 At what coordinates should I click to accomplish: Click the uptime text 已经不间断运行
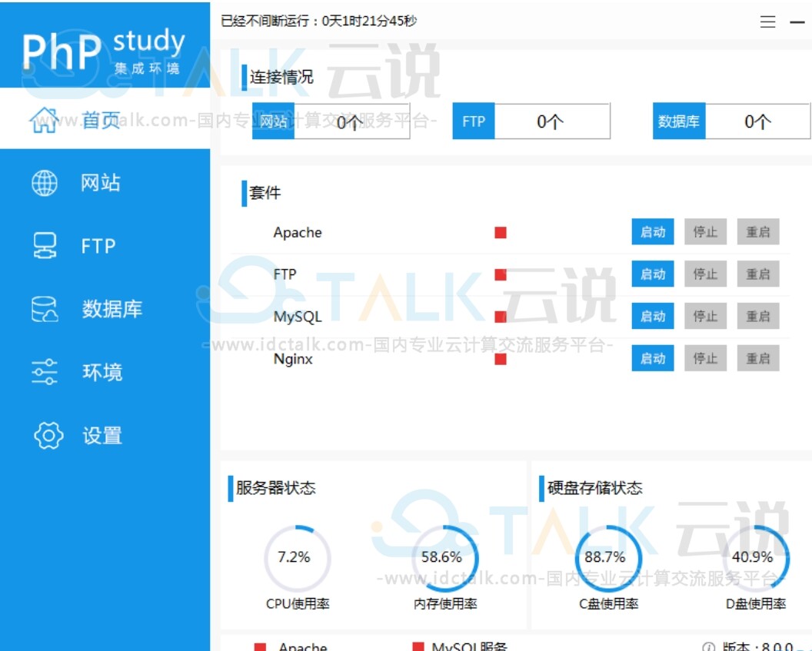[318, 22]
